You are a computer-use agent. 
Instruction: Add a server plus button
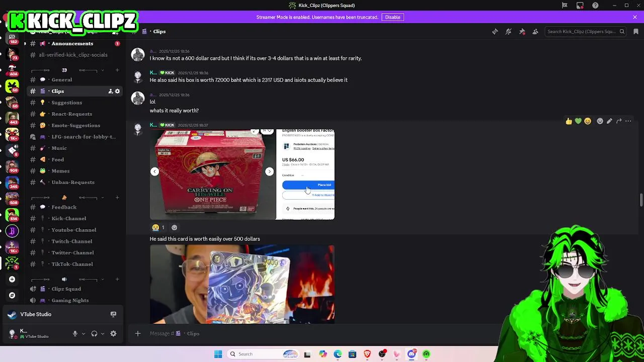[x=12, y=279]
